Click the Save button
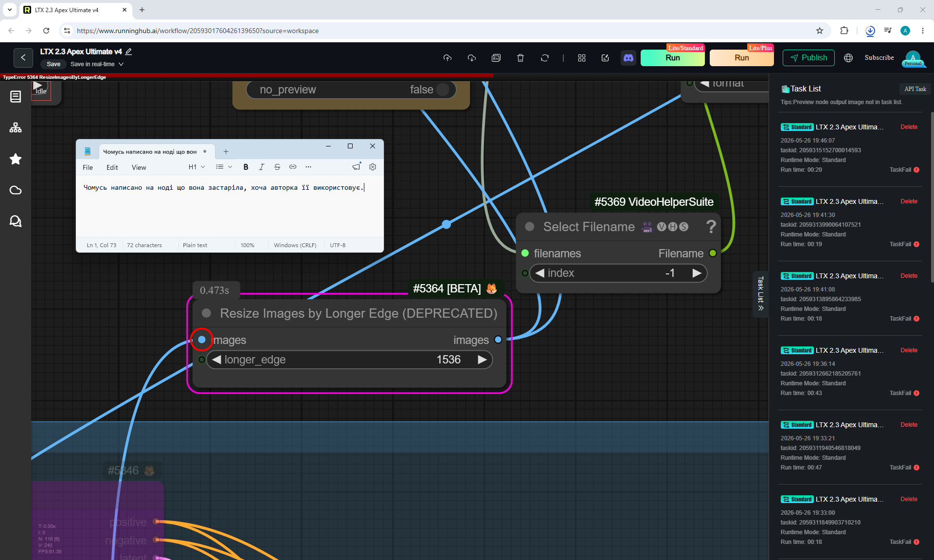The image size is (934, 560). tap(54, 64)
